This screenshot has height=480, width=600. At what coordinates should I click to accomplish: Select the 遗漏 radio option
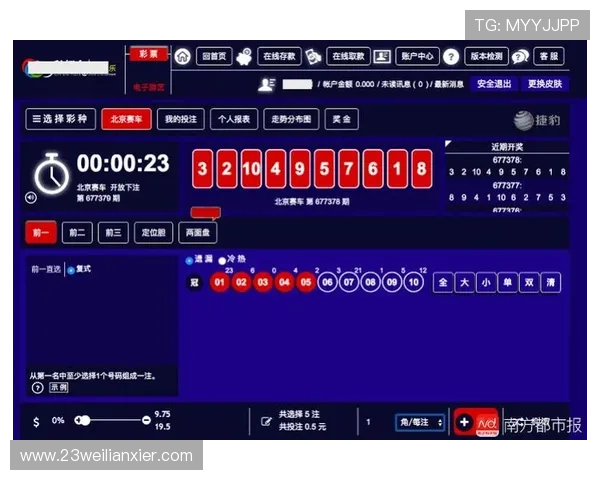189,260
